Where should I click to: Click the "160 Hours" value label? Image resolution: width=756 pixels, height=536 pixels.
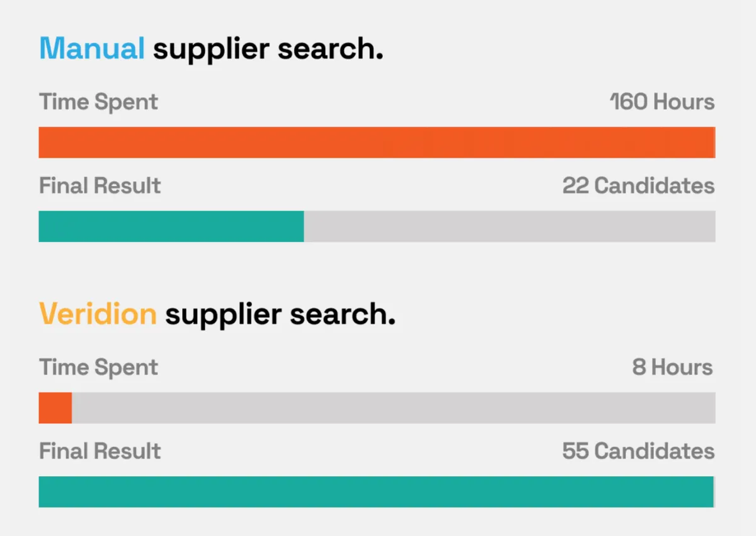662,102
